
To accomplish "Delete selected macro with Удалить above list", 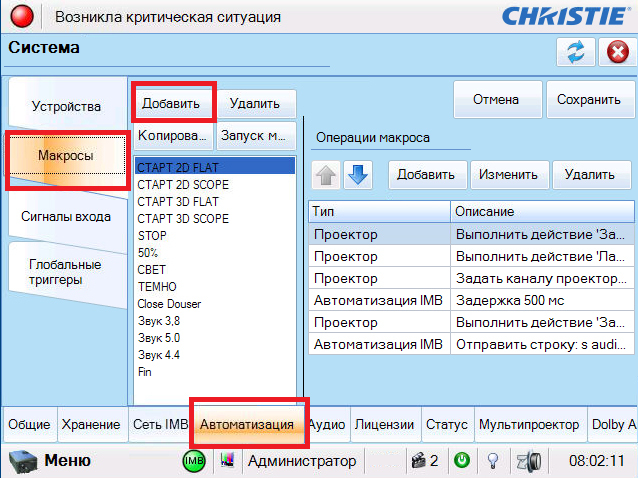I will coord(255,103).
